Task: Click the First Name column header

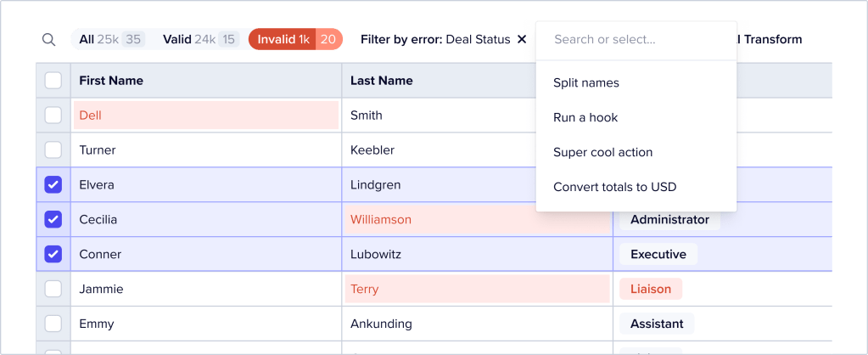Action: tap(111, 81)
